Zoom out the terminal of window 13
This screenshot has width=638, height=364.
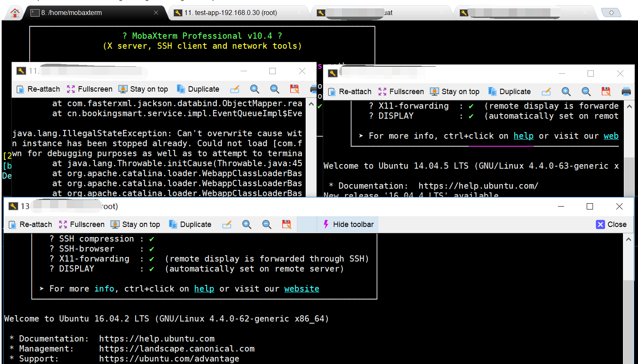pyautogui.click(x=267, y=224)
